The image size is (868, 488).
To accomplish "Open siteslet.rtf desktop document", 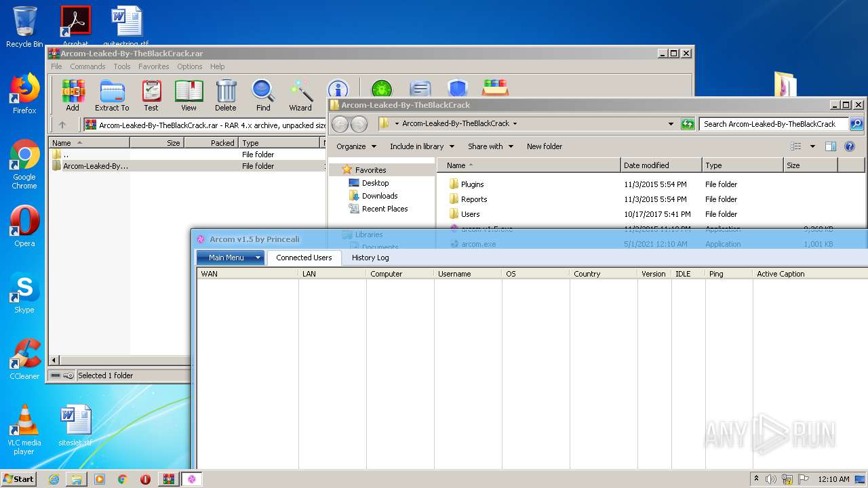I will coord(75,426).
